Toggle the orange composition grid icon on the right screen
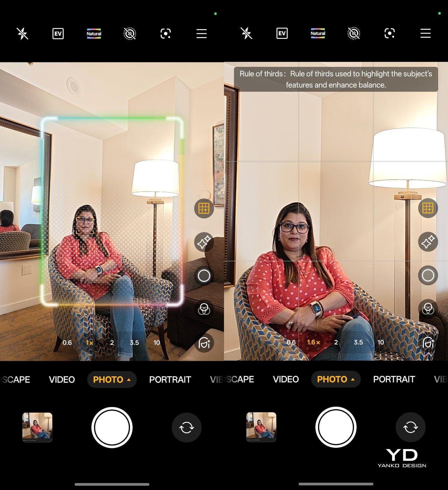This screenshot has height=490, width=448. tap(428, 208)
